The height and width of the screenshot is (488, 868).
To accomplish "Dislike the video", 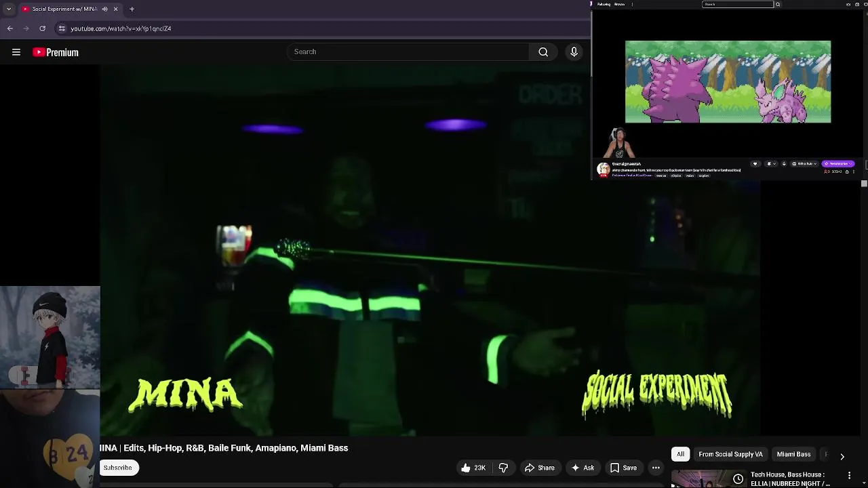I will (503, 468).
